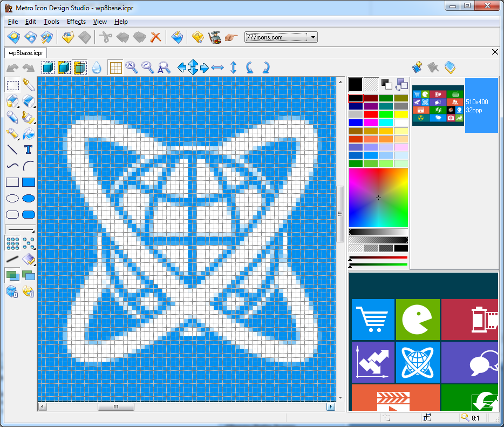Choose the empty rounded rectangle tool
Image resolution: width=504 pixels, height=427 pixels.
[x=12, y=214]
